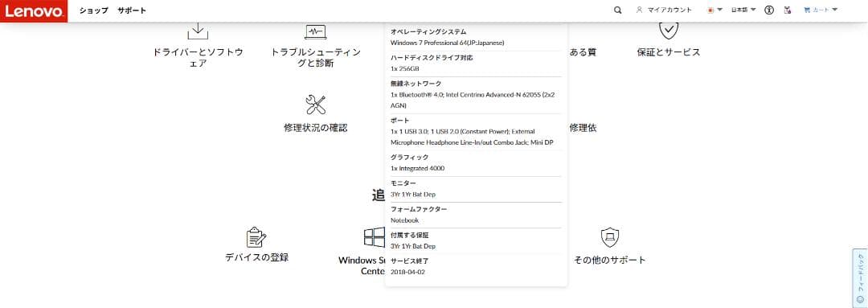This screenshot has height=308, width=868.
Task: Open the サポート menu
Action: tap(132, 10)
